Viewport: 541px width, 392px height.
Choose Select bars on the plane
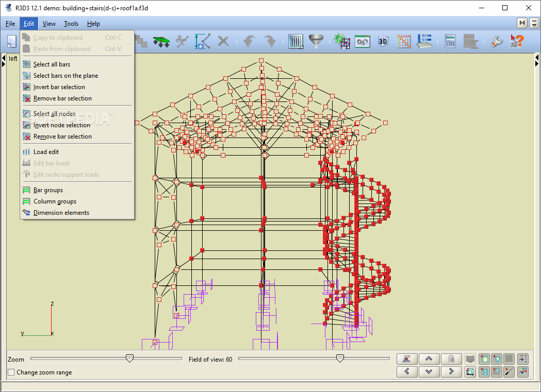coord(77,75)
